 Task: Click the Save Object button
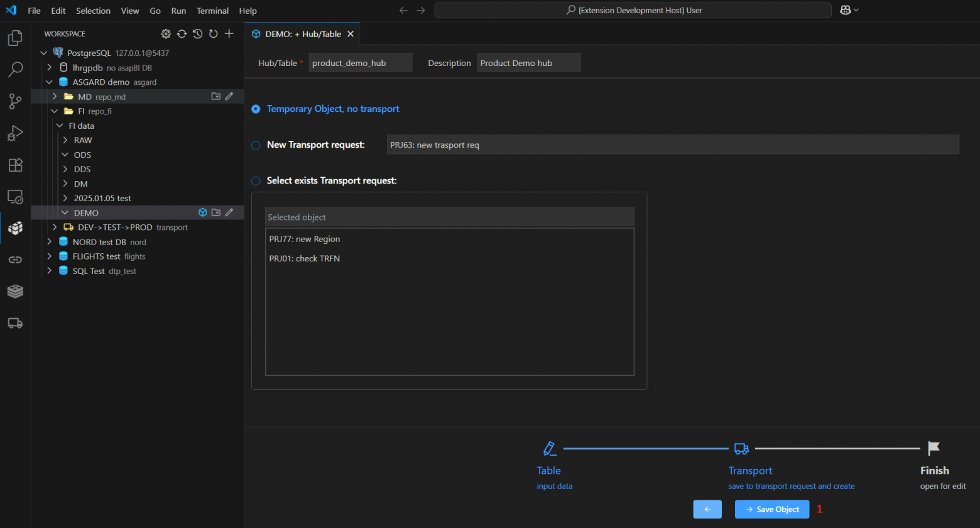[772, 509]
